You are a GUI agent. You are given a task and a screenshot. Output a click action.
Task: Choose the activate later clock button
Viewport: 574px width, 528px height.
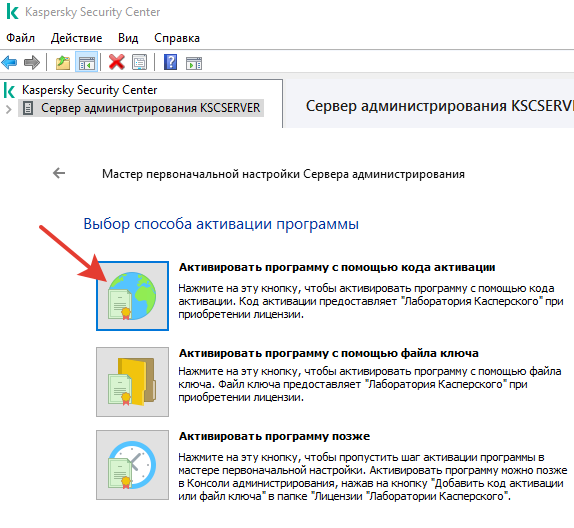click(133, 465)
